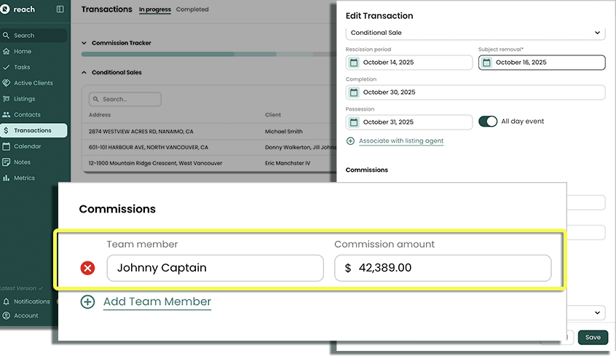Screen dimensions: 616x364
Task: Click the Johnny Captain team member field
Action: click(215, 268)
